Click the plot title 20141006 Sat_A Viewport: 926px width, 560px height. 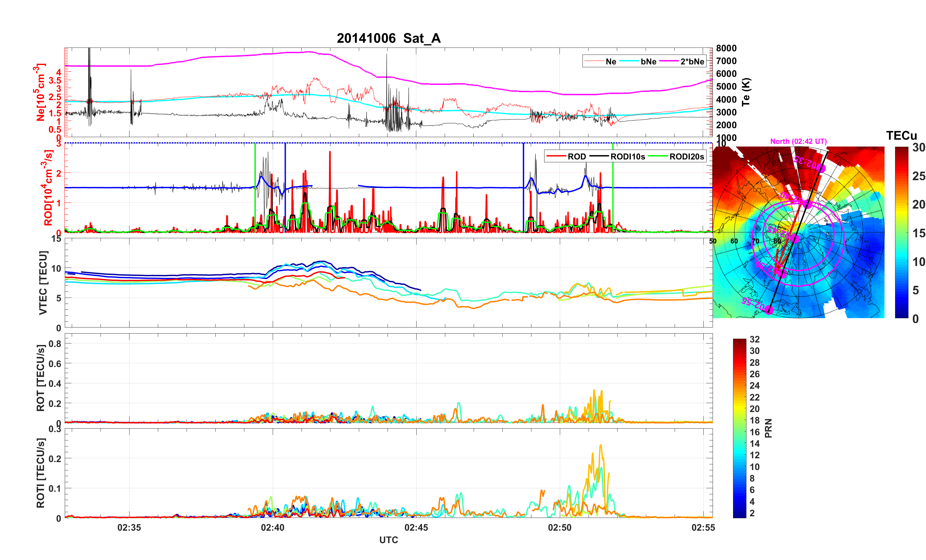coord(388,38)
